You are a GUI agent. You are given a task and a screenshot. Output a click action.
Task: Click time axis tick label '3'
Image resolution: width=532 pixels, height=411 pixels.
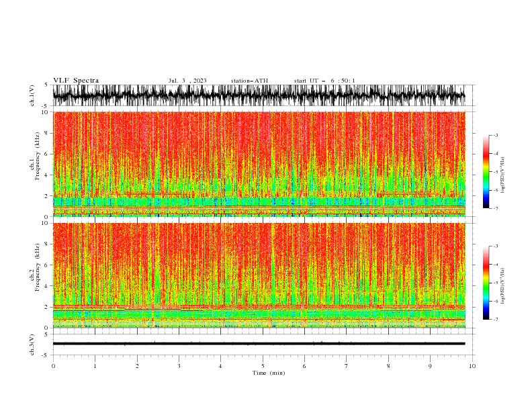179,366
